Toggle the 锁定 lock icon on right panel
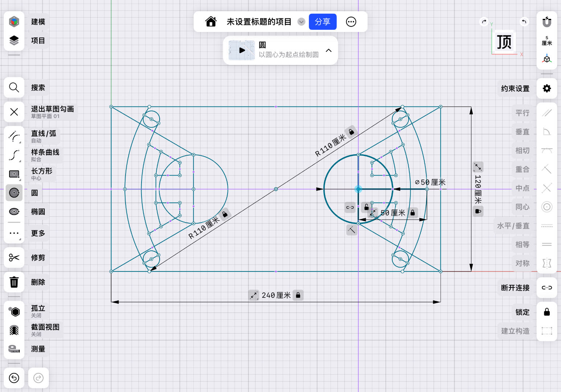The image size is (561, 392). click(x=547, y=312)
